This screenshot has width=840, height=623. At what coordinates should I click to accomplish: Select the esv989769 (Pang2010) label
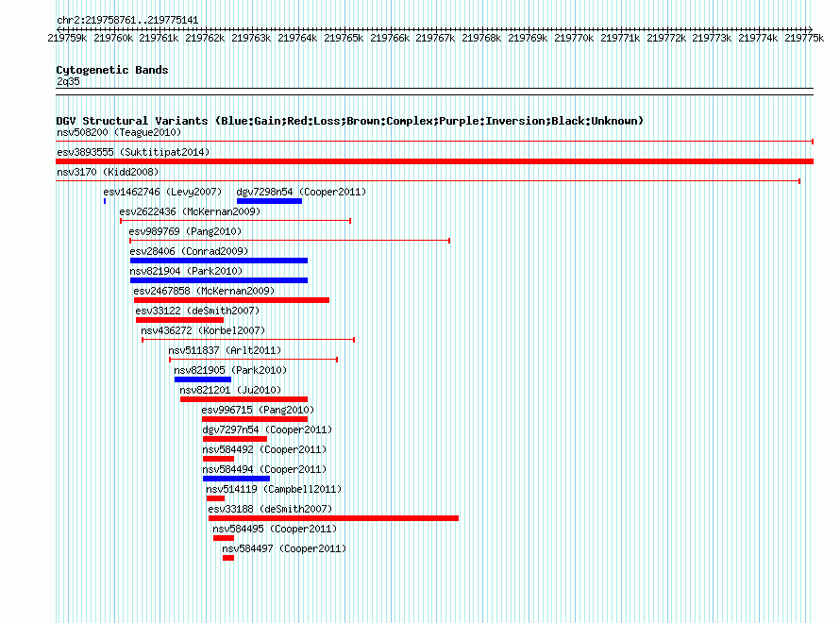click(185, 231)
